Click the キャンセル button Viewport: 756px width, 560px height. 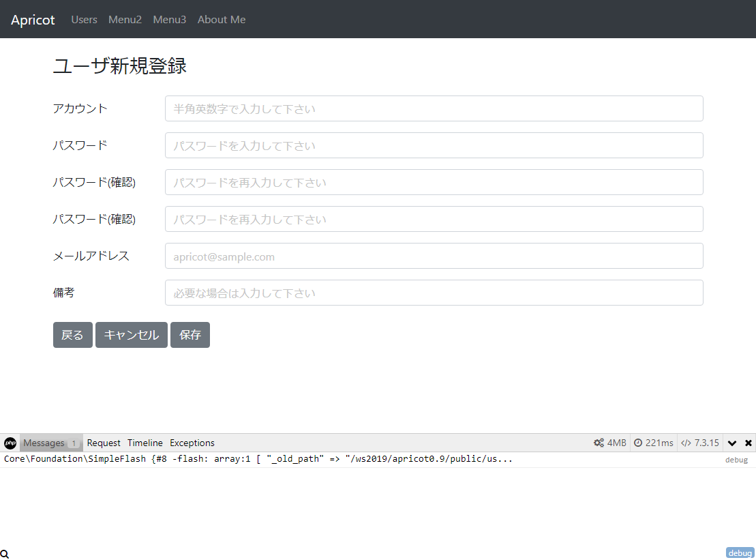[132, 335]
